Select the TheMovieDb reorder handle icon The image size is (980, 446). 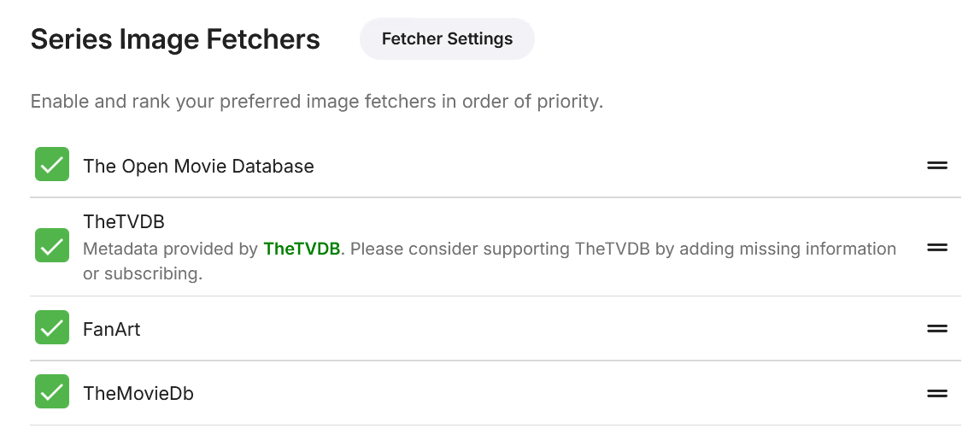tap(937, 393)
